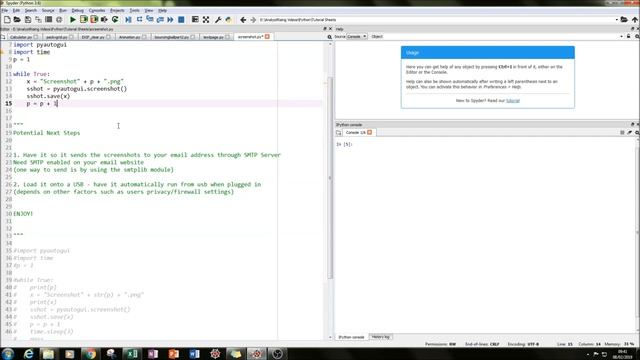Click the Continue execution debug icon
640x360 pixels.
[170, 20]
